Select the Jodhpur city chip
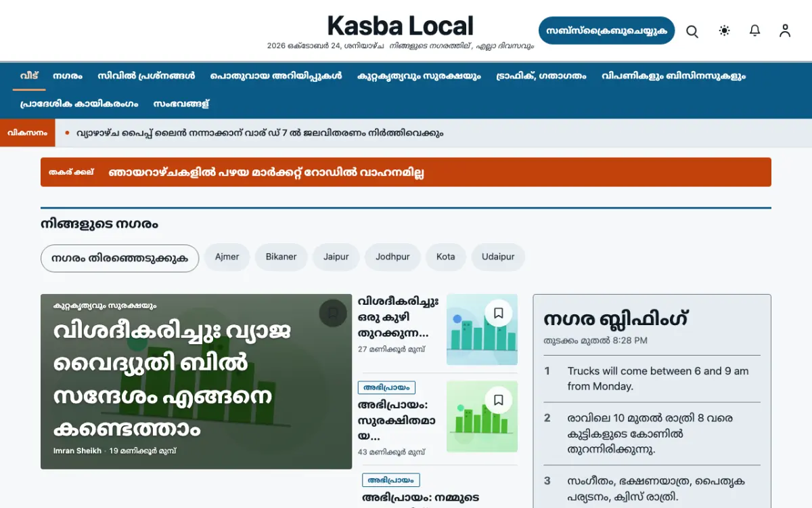 393,257
